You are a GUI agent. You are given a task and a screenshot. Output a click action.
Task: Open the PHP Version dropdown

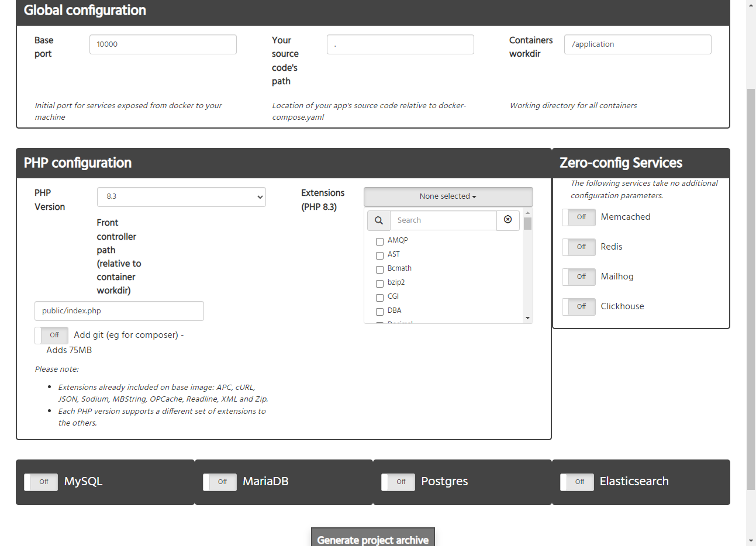click(181, 197)
